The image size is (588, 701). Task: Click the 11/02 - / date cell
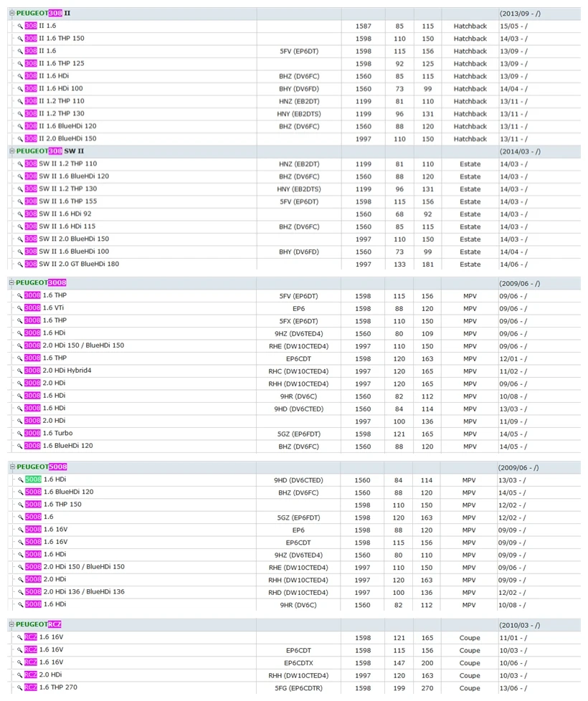(x=513, y=371)
